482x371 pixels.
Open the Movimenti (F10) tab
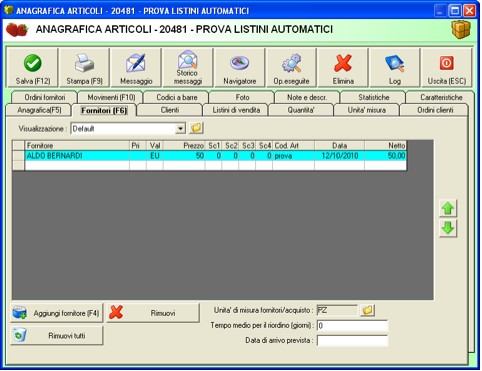(x=111, y=97)
